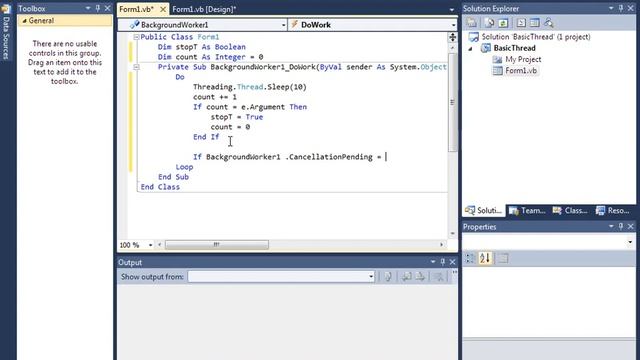Switch to Form1.vb [Design]* tab
Screen dimensions: 640x360
click(204, 9)
